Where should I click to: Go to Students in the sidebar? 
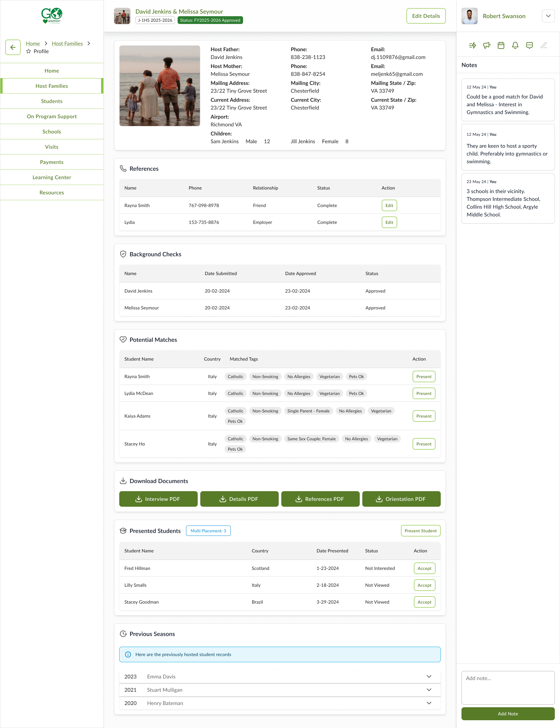click(52, 101)
